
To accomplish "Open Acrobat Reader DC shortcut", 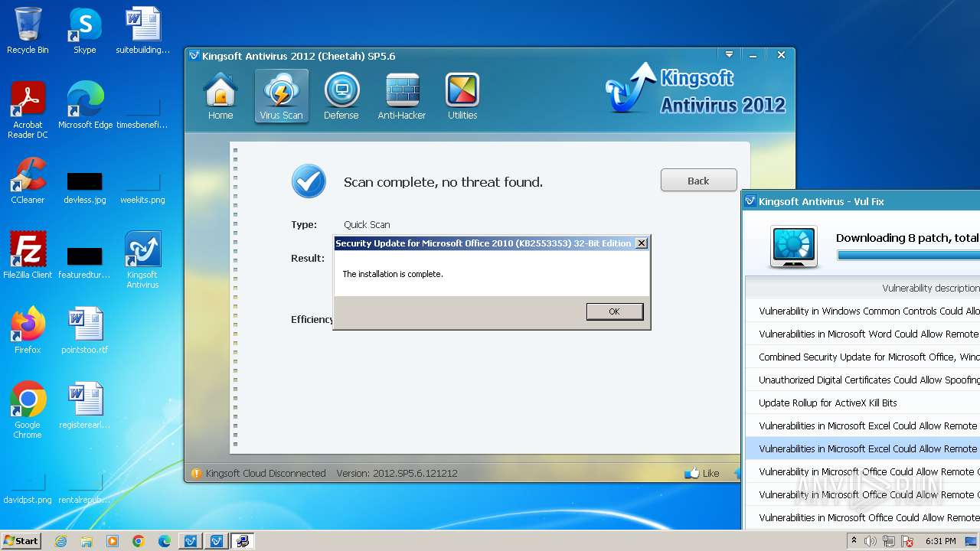I will (28, 110).
